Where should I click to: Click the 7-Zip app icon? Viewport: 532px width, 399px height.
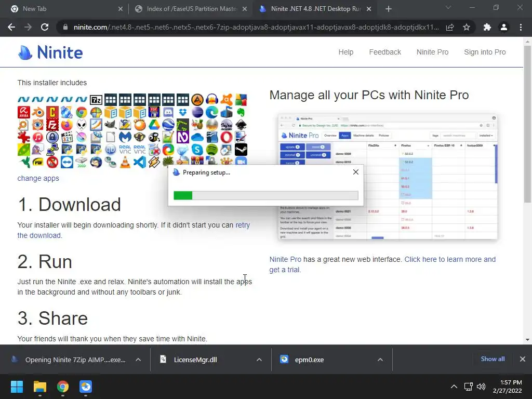[x=96, y=100]
